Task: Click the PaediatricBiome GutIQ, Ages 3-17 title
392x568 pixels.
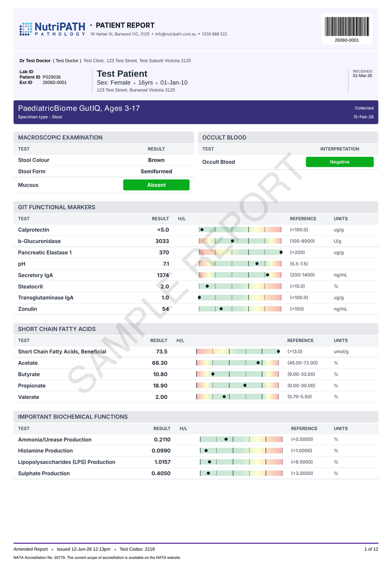Action: [x=79, y=108]
